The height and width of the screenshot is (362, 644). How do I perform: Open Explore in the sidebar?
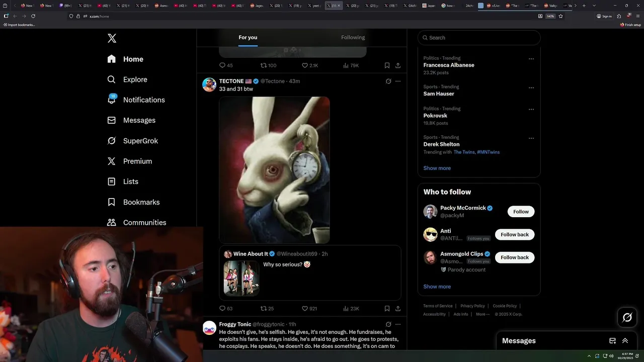click(x=127, y=79)
